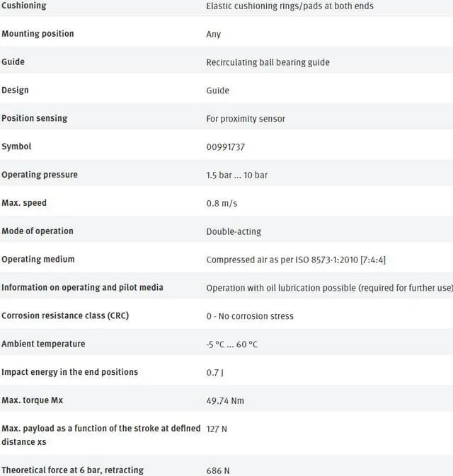
Task: Click the 'Impact energy in the end positions' label
Action: pos(69,372)
